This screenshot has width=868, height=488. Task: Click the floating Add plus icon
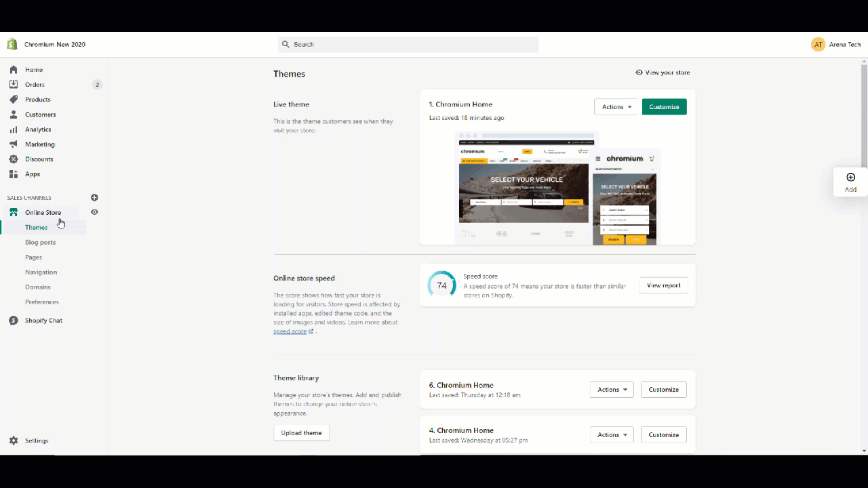tap(851, 178)
